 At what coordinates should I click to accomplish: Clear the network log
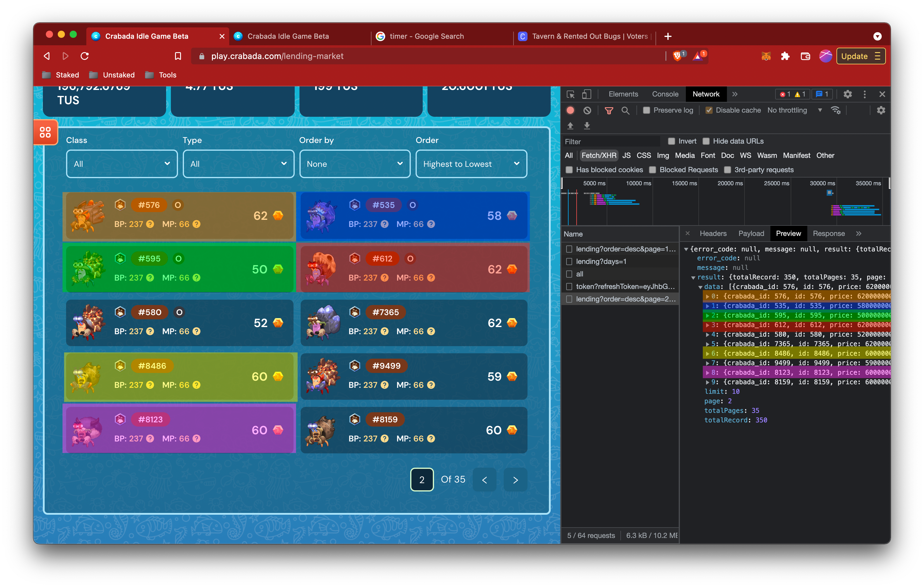587,111
